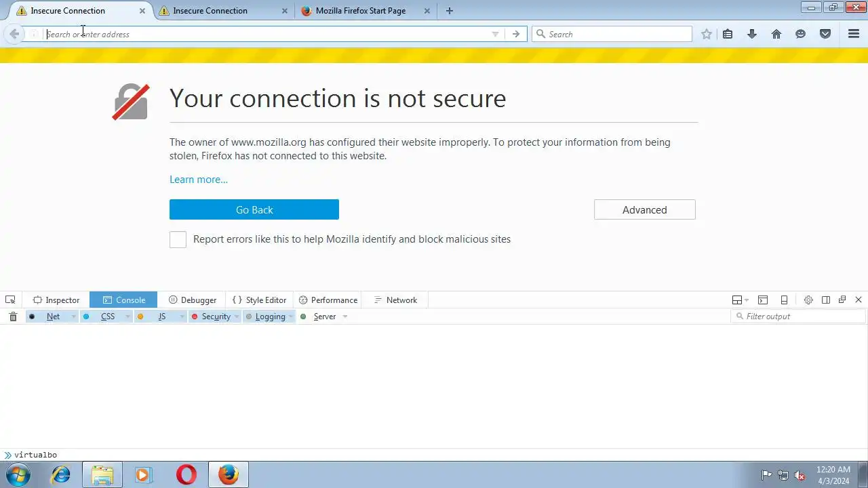
Task: Close the Mozilla Firefox Start Page tab
Action: tap(427, 11)
